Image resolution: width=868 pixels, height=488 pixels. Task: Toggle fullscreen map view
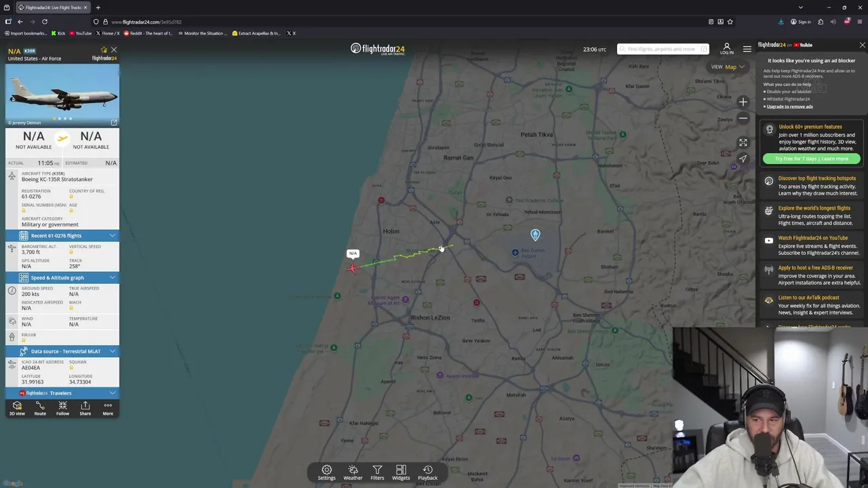point(743,142)
